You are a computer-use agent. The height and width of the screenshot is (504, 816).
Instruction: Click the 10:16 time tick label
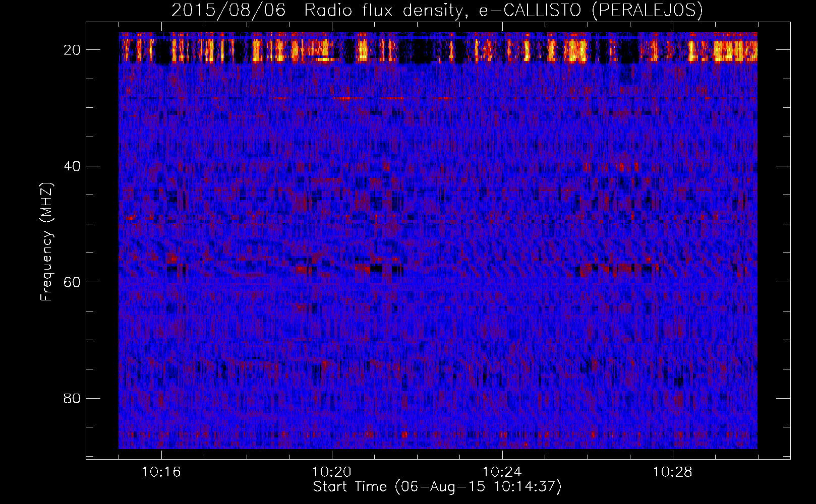[x=161, y=472]
